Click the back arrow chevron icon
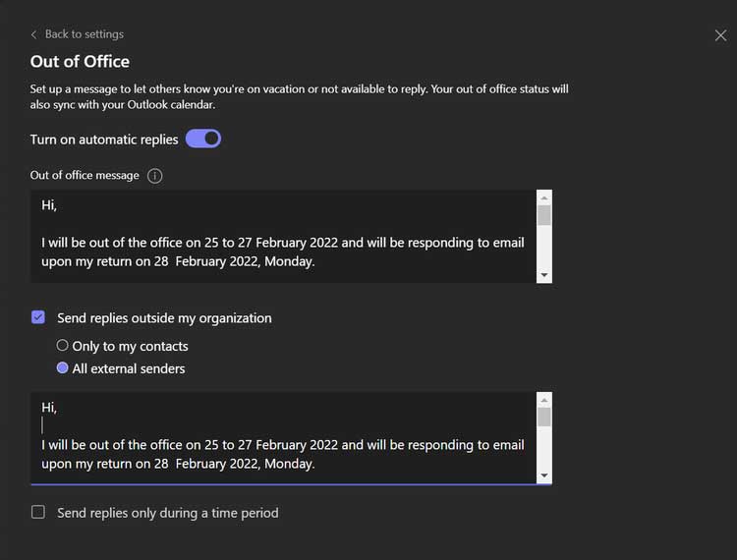Screen dimensions: 737x560 point(34,34)
